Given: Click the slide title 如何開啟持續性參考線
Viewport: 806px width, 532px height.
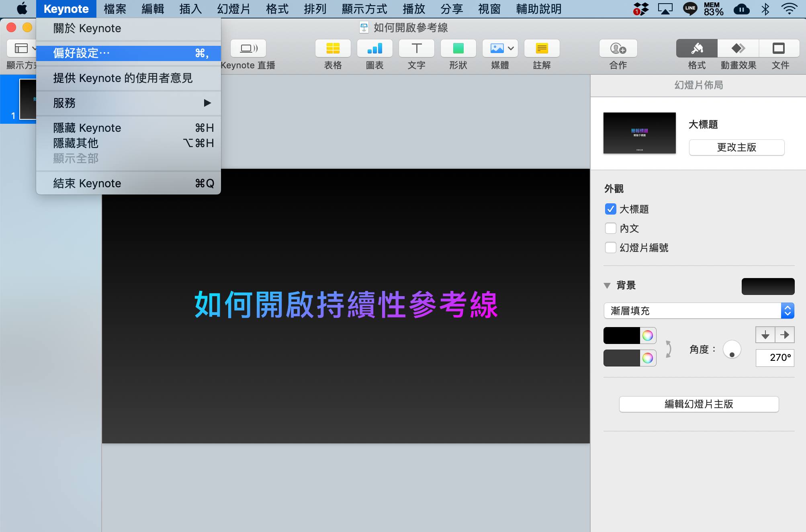Looking at the screenshot, I should click(x=346, y=305).
